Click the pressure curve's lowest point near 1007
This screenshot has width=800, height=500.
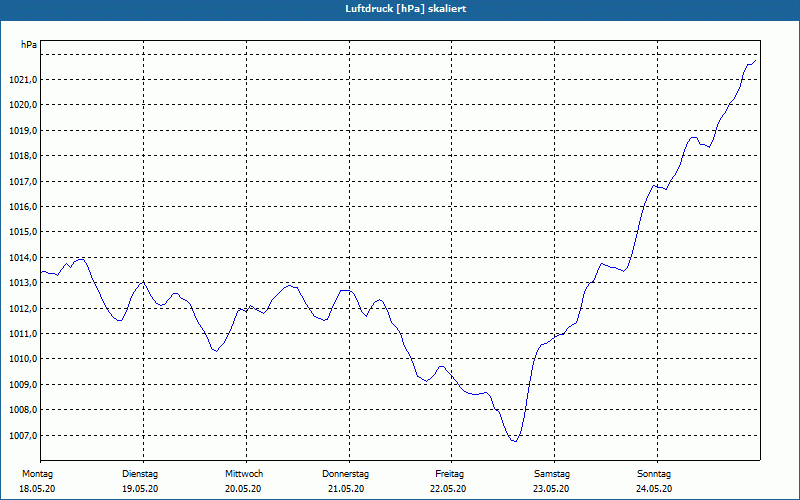click(x=515, y=441)
